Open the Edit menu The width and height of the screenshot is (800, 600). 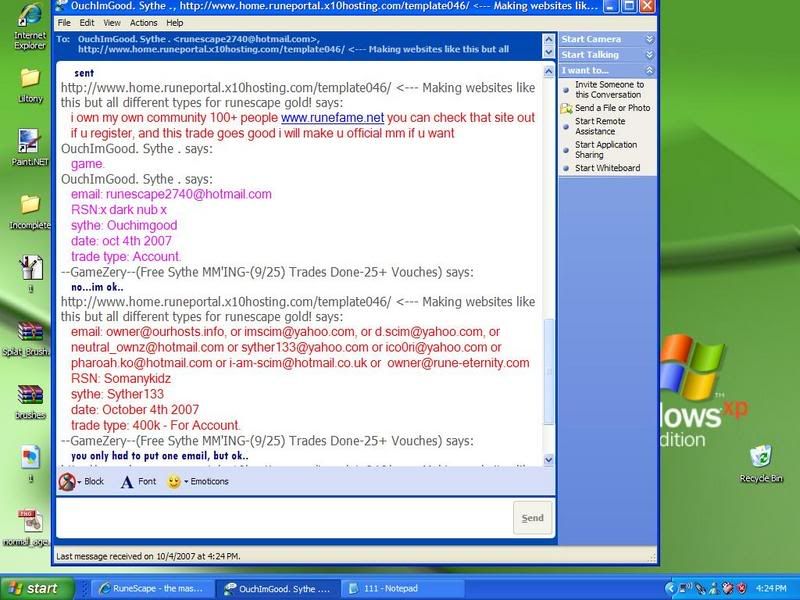click(x=87, y=23)
